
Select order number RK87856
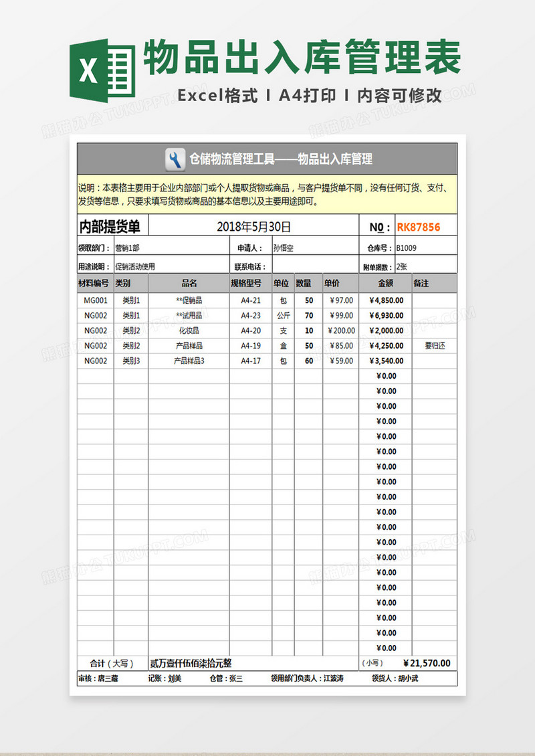419,227
